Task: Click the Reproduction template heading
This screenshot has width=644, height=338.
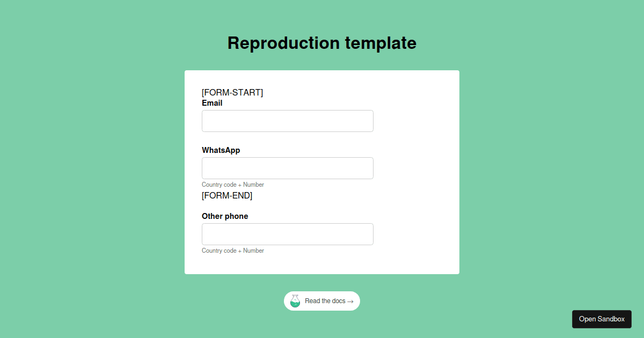Action: click(x=322, y=43)
